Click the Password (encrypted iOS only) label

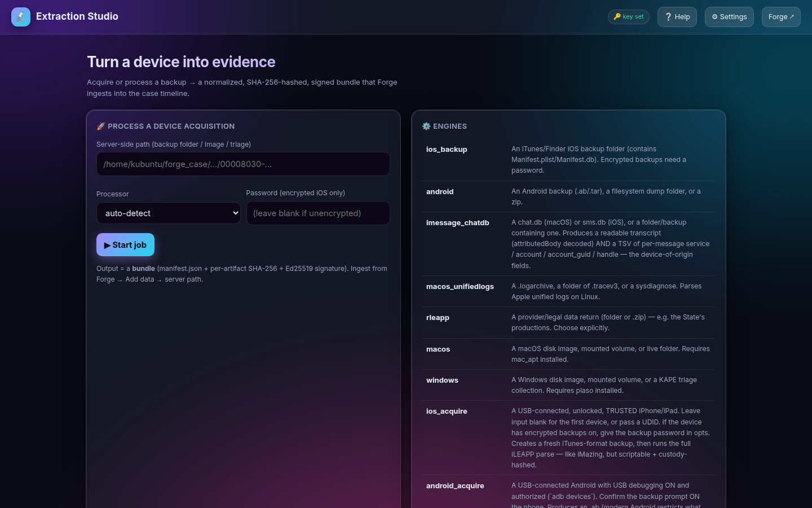click(295, 193)
